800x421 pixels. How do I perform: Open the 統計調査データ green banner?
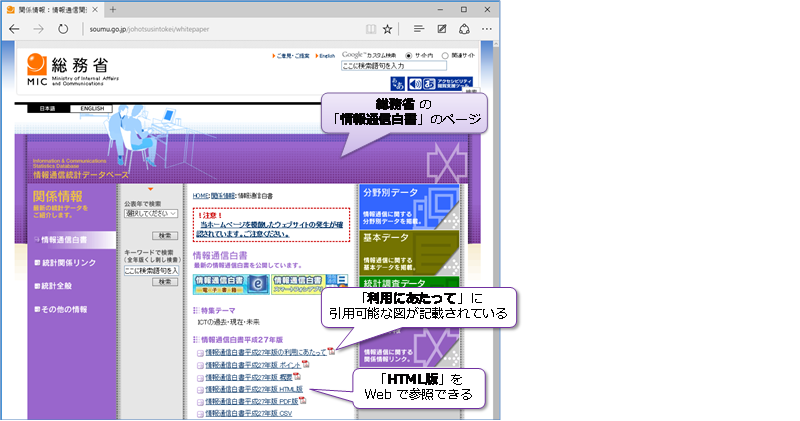409,283
